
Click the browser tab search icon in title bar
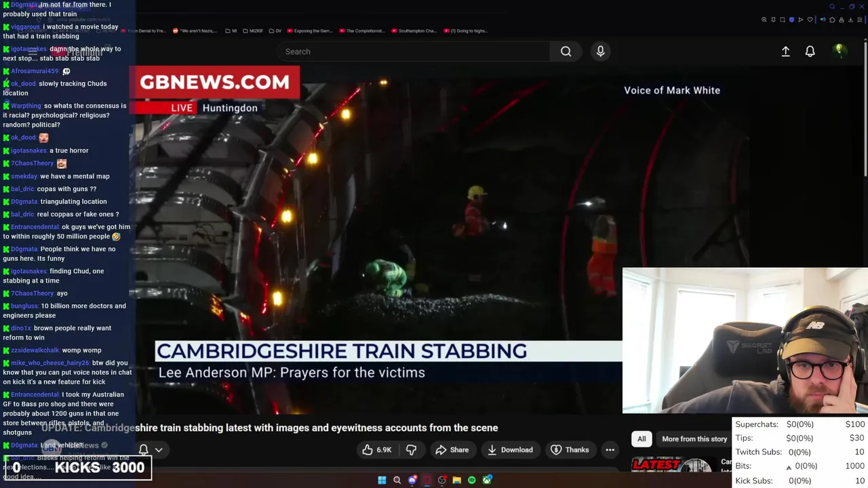coord(832,6)
